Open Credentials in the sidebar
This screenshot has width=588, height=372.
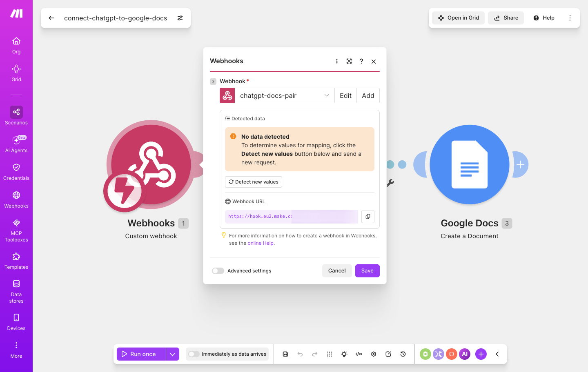pos(16,172)
